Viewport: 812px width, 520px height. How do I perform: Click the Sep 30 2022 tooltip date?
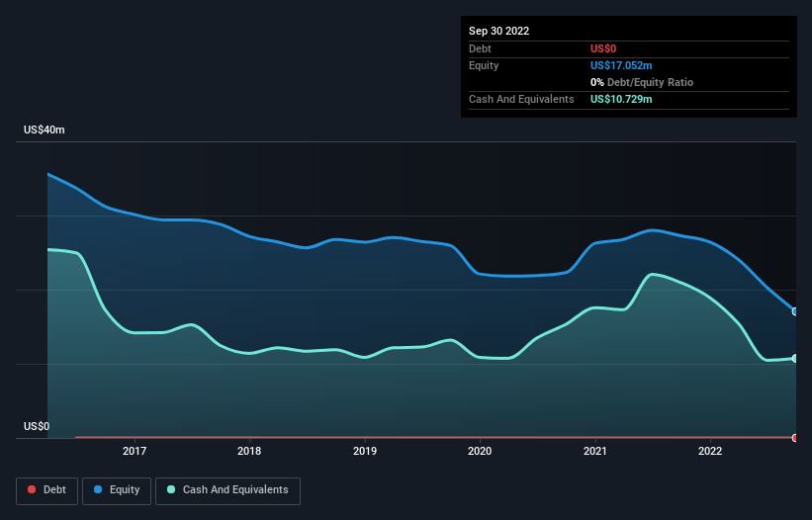coord(498,31)
